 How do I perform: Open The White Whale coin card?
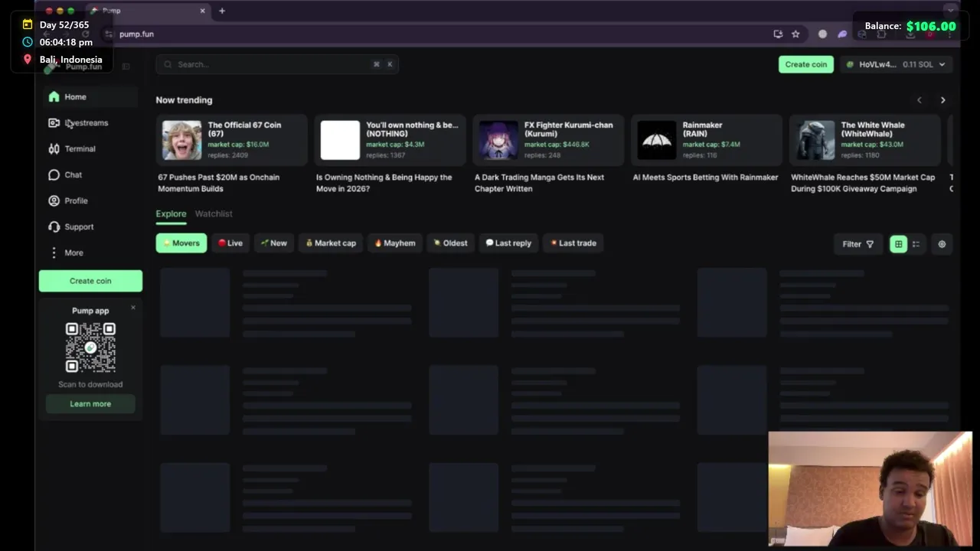pos(864,140)
